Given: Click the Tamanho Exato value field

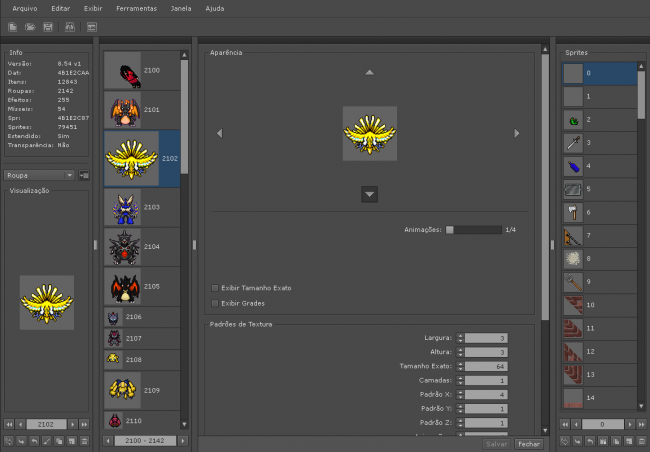Looking at the screenshot, I should coord(486,366).
